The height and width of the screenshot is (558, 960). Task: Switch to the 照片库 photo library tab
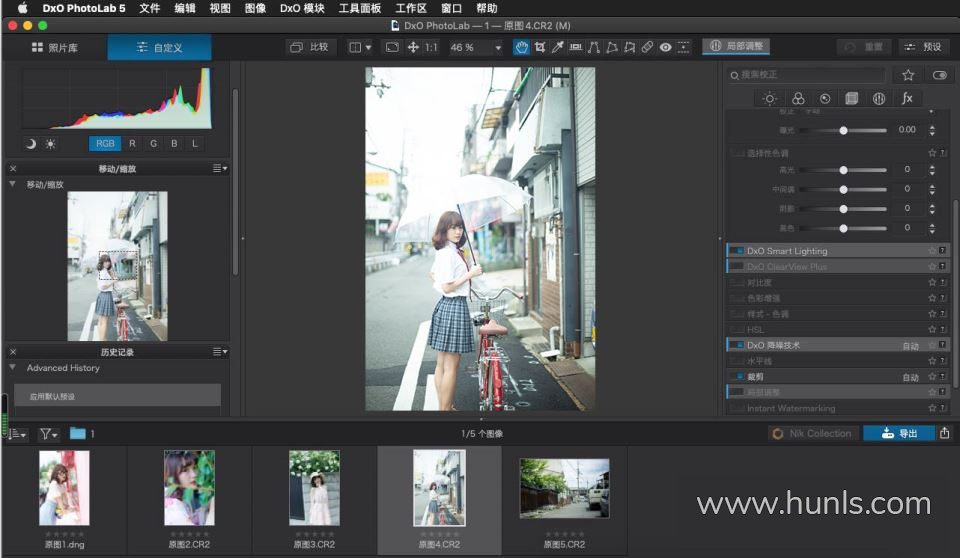[x=54, y=47]
